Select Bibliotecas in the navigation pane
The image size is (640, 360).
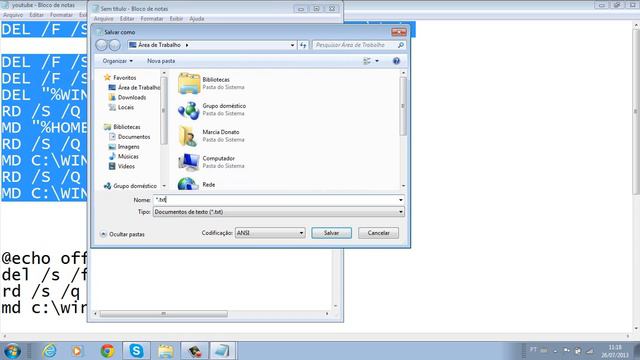(x=122, y=127)
